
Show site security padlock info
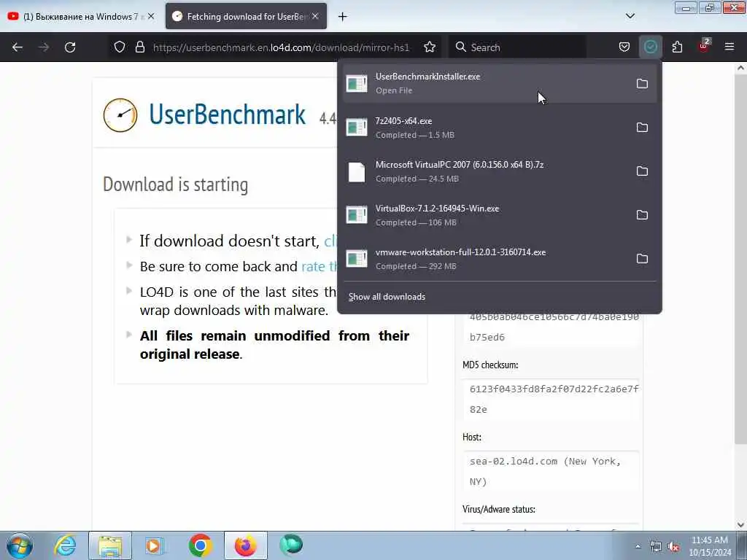[x=139, y=47]
